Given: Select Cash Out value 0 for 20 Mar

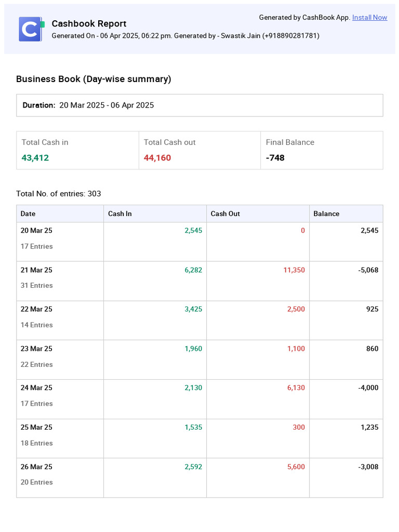Looking at the screenshot, I should pos(303,230).
